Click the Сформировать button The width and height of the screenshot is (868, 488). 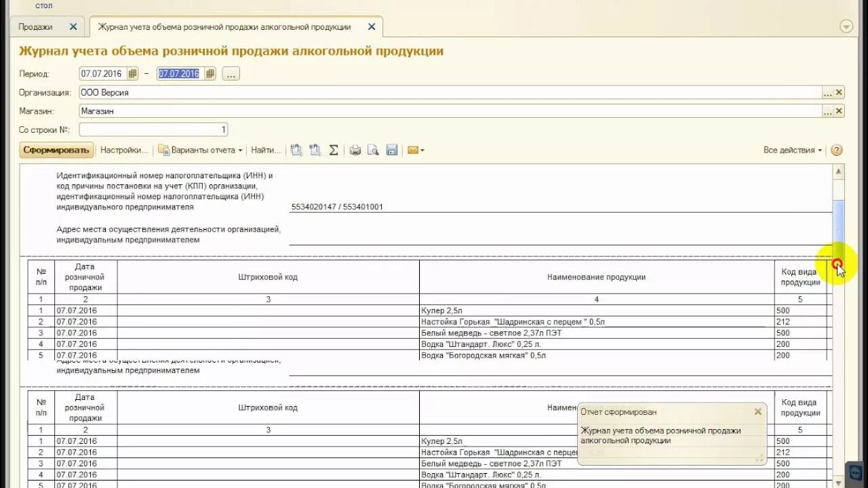click(56, 150)
